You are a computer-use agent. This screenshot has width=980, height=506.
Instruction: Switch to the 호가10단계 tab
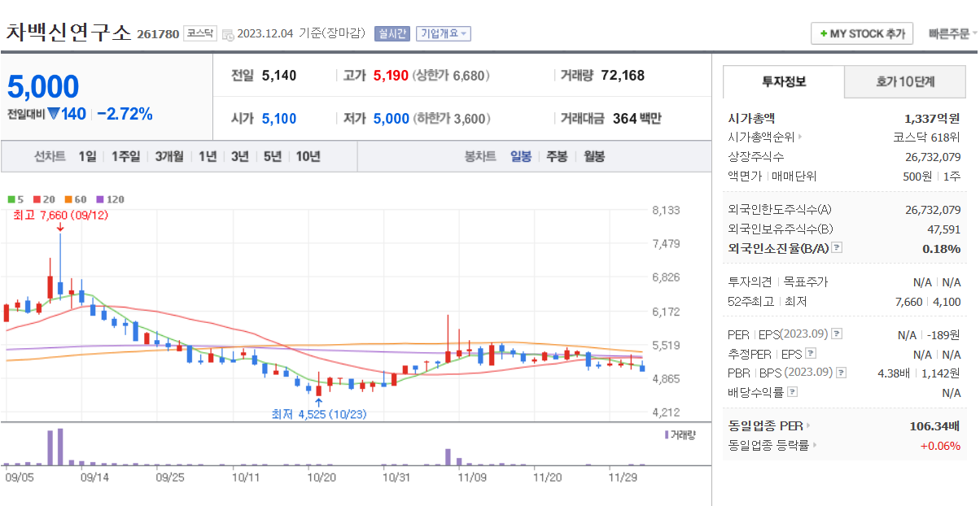tap(905, 82)
